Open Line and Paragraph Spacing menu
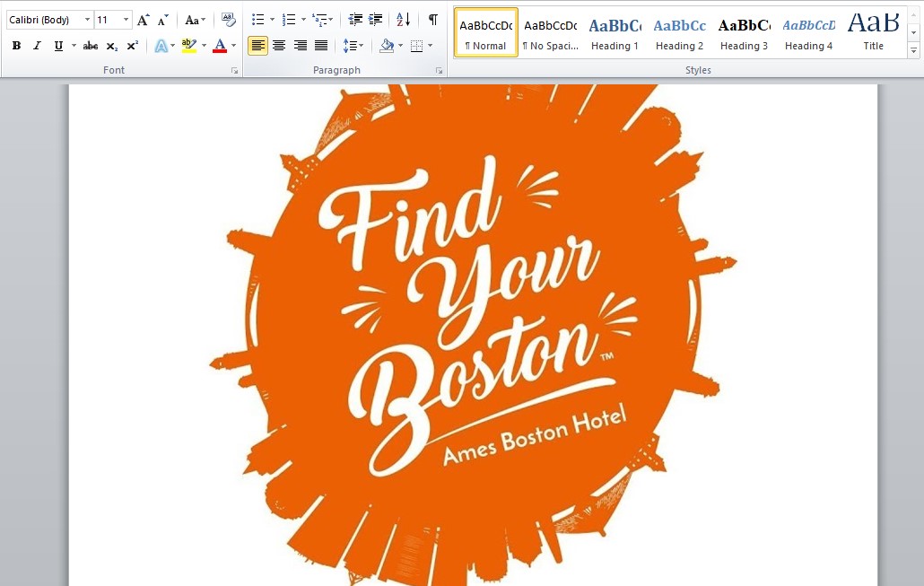The image size is (924, 586). coord(353,46)
